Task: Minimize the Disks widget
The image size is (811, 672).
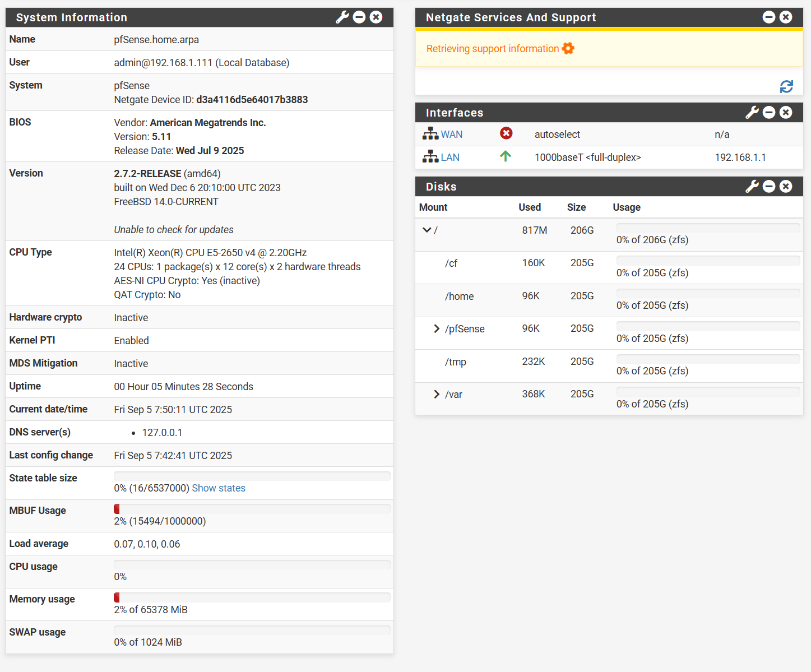Action: click(x=769, y=187)
